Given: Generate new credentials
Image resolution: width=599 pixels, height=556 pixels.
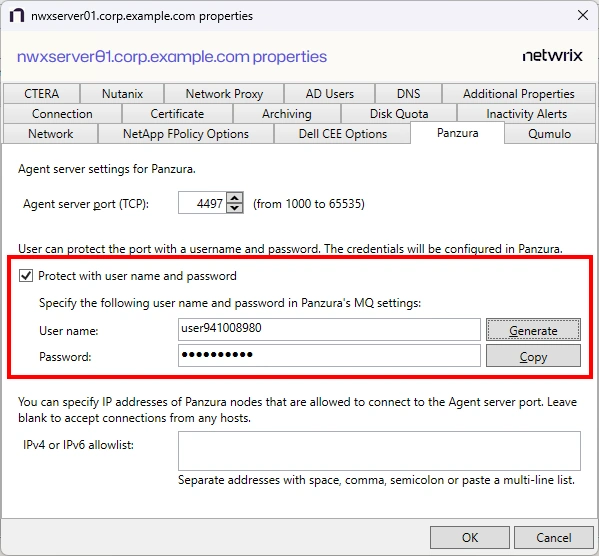Looking at the screenshot, I should coord(533,329).
